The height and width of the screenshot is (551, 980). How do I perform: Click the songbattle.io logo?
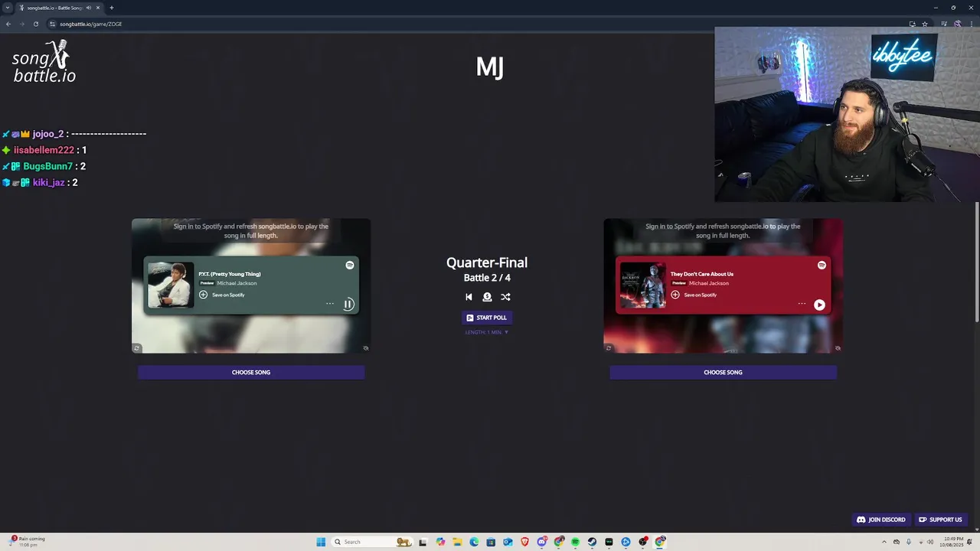pos(44,61)
